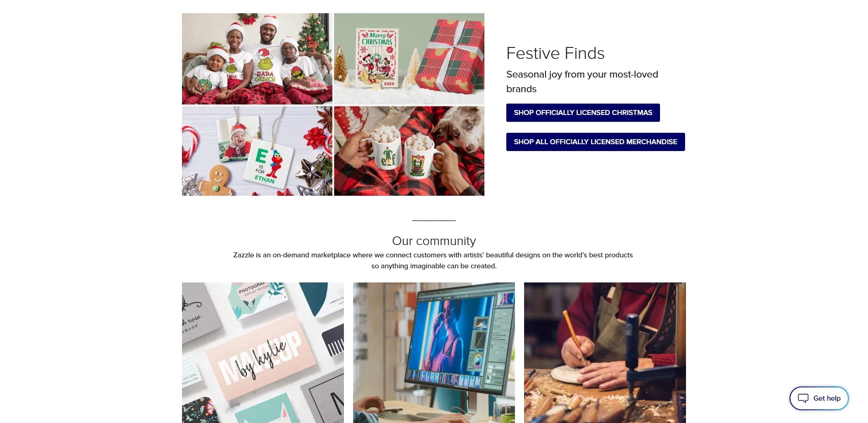This screenshot has width=868, height=423.
Task: Select the photo editing monitor image
Action: coord(434,353)
